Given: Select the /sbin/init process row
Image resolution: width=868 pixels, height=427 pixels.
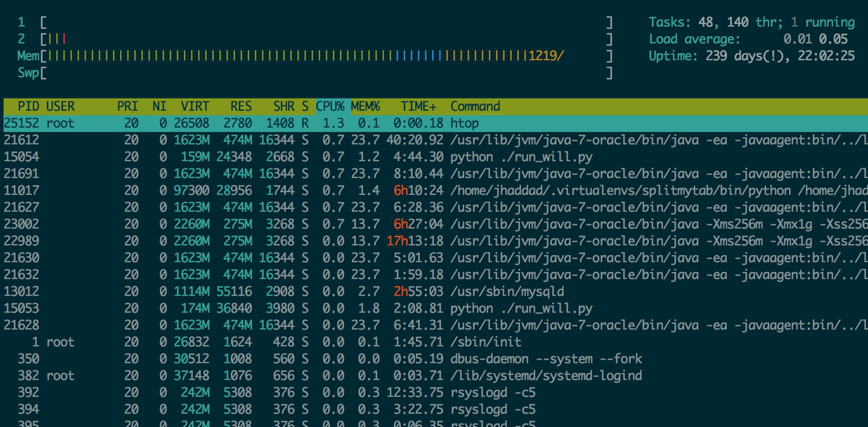Looking at the screenshot, I should pos(485,342).
